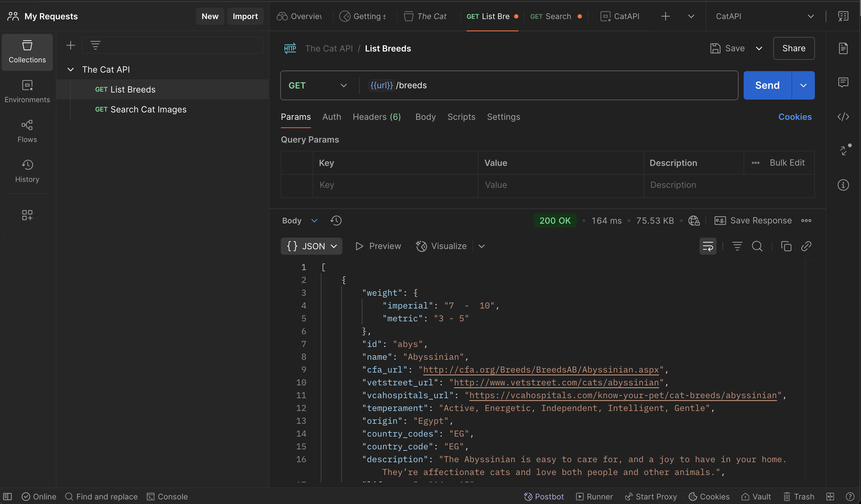Image resolution: width=861 pixels, height=504 pixels.
Task: Click the code snippet icon in right sidebar
Action: click(x=843, y=117)
